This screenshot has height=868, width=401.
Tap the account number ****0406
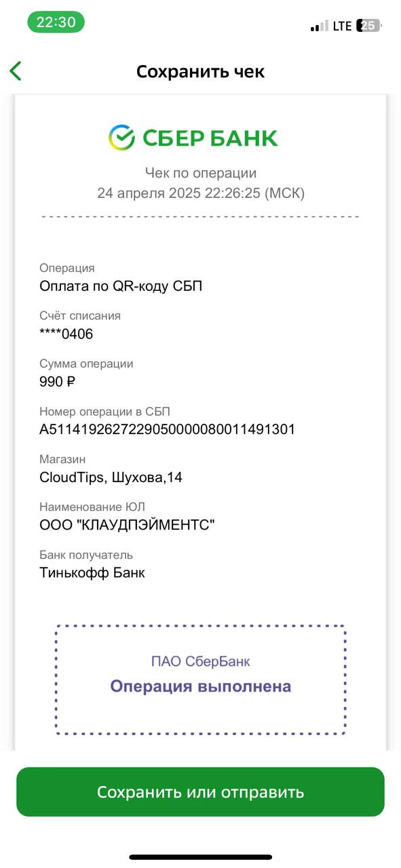click(66, 334)
